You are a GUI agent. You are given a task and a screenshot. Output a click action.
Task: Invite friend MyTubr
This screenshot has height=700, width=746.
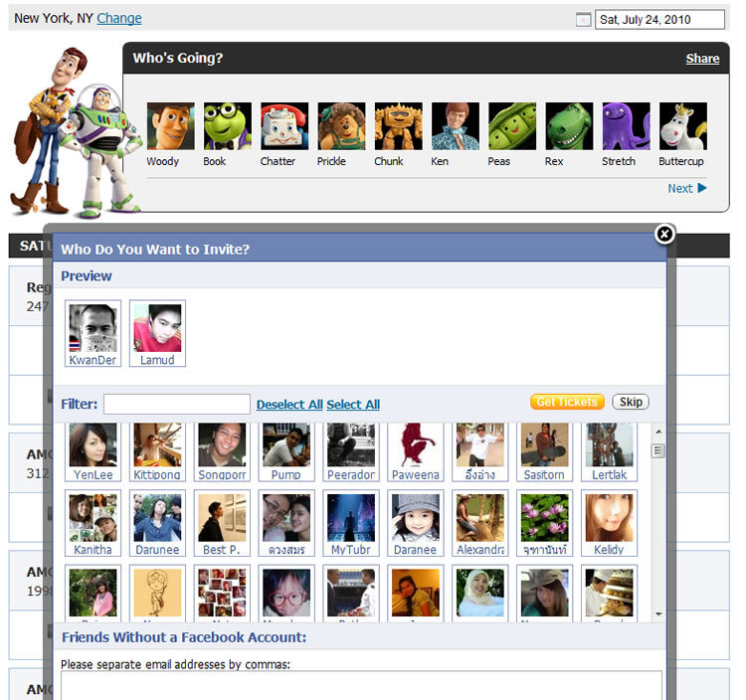coord(351,523)
